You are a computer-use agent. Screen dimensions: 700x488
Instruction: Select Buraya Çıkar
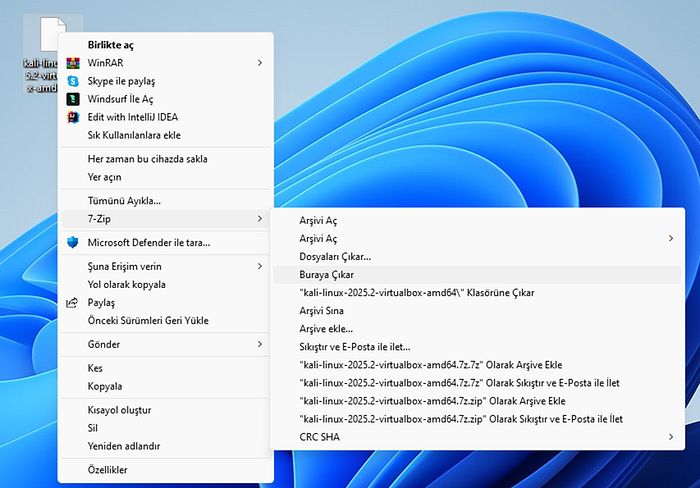pos(477,275)
